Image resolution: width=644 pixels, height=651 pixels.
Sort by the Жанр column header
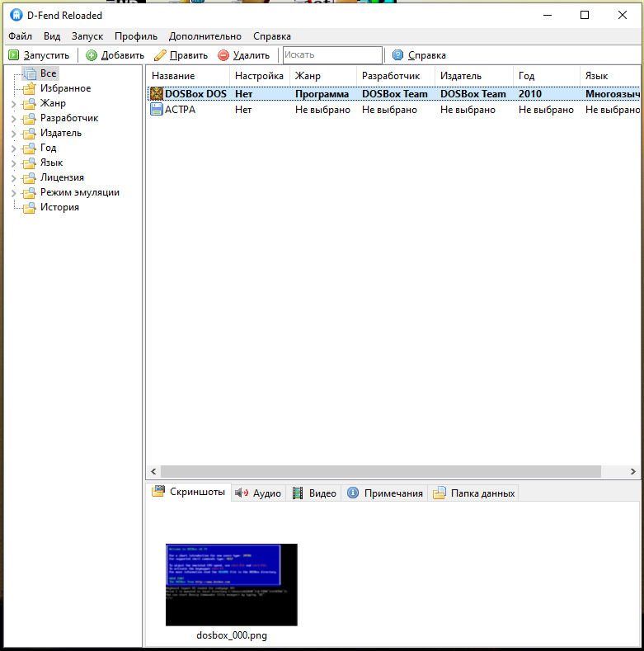[x=323, y=76]
